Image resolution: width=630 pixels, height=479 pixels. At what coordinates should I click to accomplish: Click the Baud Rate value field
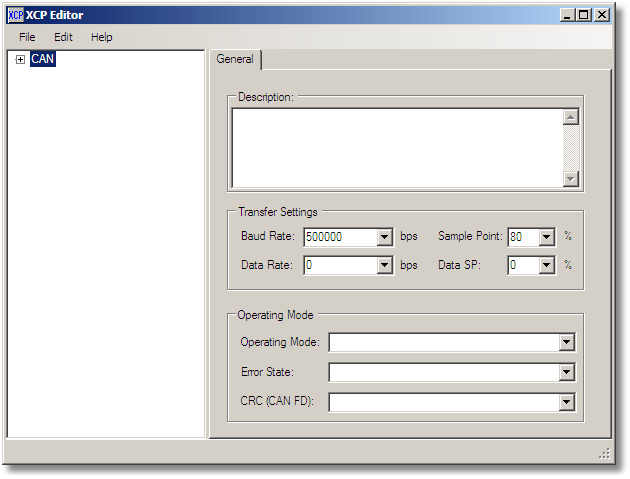click(x=339, y=238)
